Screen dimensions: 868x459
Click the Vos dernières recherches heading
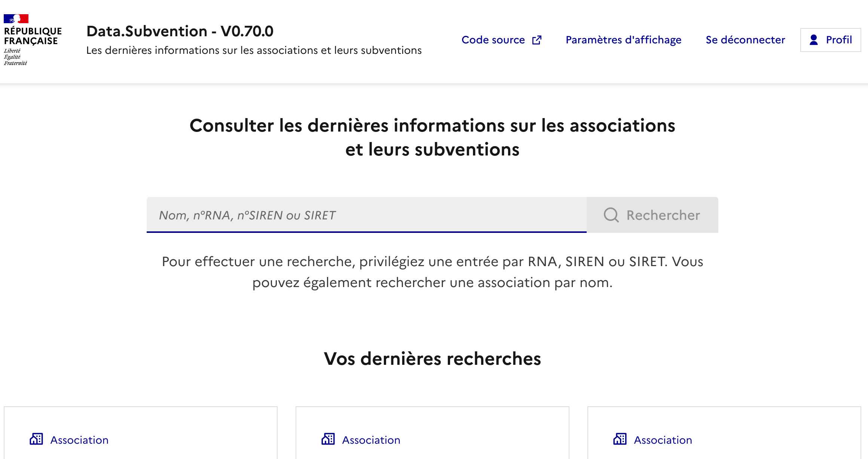click(x=433, y=358)
